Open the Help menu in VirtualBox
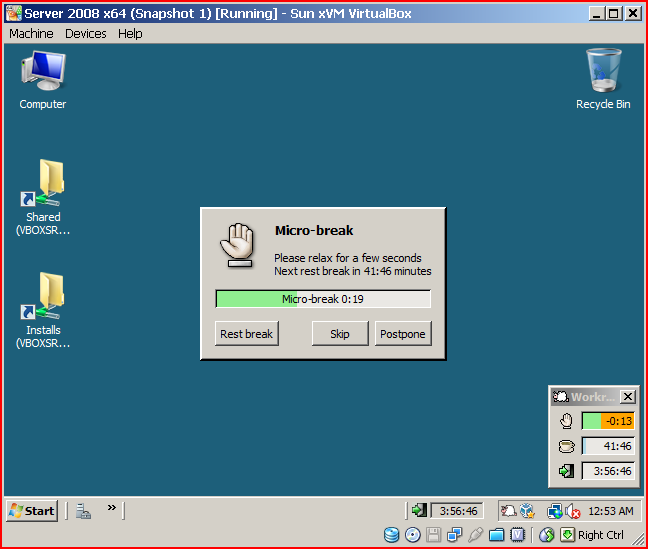This screenshot has width=648, height=549. 130,33
